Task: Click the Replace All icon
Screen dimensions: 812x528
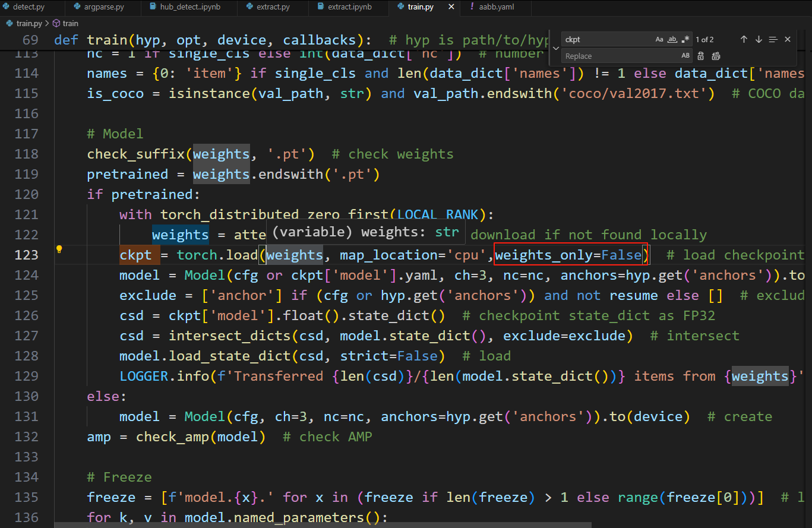Action: coord(716,55)
